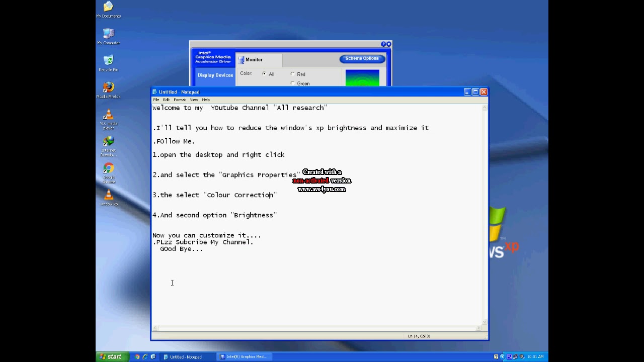Click the Notepad horizontal scrollbar left arrow
644x362 pixels.
155,328
